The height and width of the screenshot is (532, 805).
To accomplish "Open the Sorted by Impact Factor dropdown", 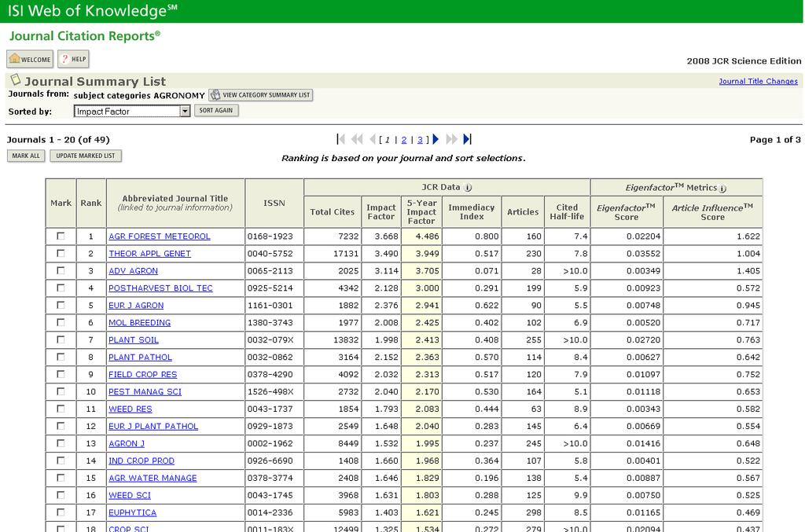I will 132,112.
